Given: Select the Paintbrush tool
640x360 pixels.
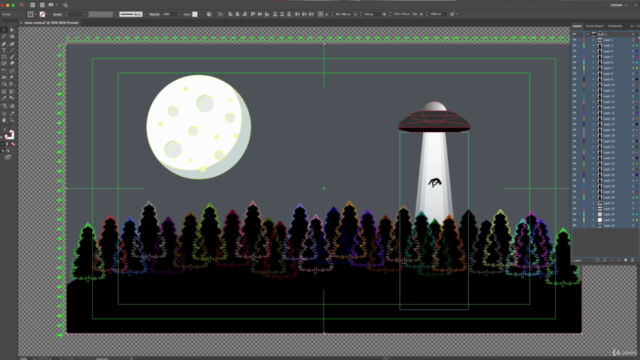Looking at the screenshot, I should [x=12, y=57].
